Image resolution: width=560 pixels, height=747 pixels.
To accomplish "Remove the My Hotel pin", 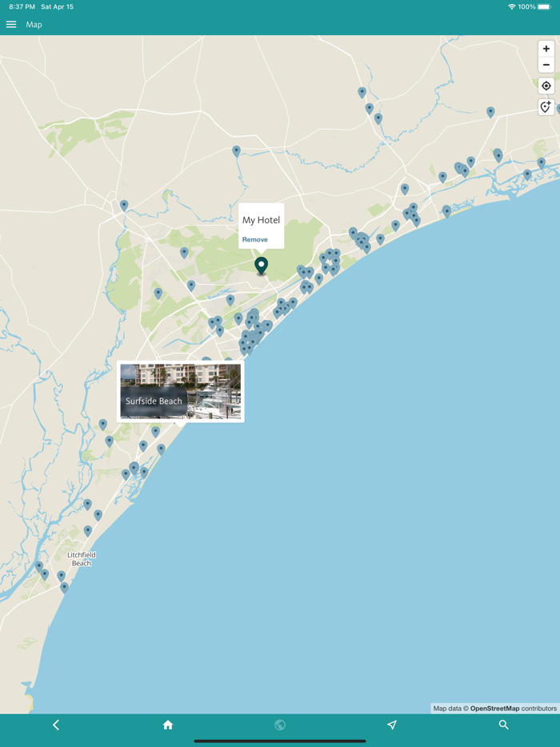I will pyautogui.click(x=254, y=240).
